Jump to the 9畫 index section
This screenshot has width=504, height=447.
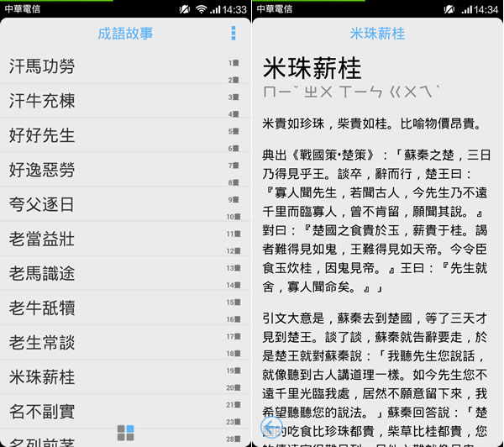tap(234, 199)
